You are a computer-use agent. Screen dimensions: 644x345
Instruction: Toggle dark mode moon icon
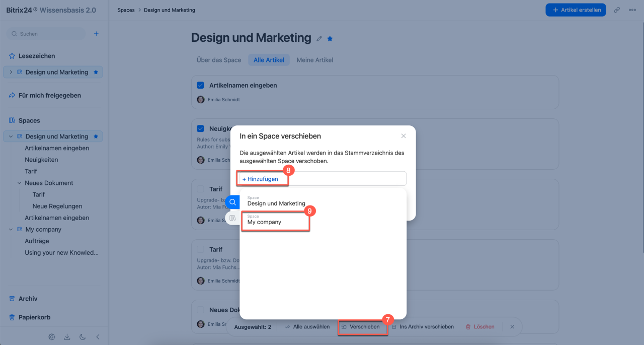coord(83,337)
